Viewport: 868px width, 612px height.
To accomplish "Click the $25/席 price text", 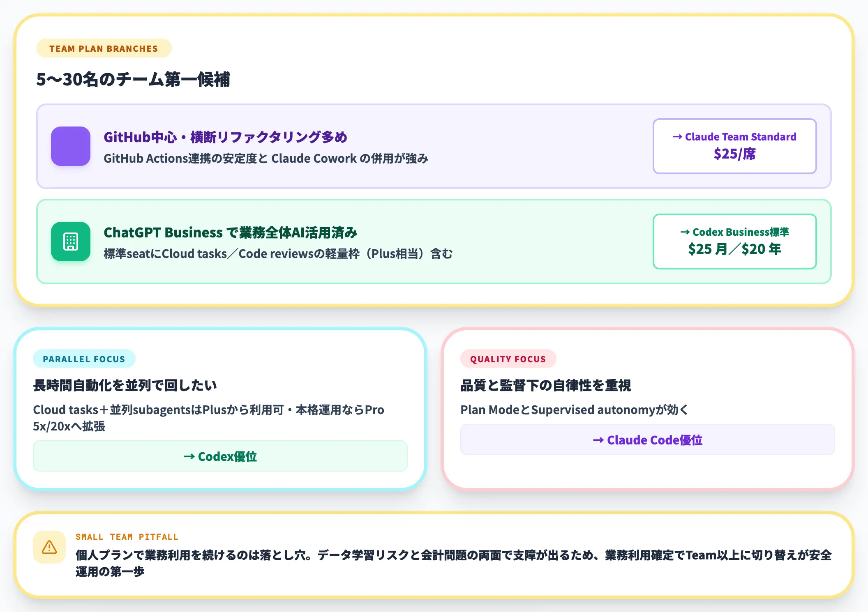I will (734, 154).
